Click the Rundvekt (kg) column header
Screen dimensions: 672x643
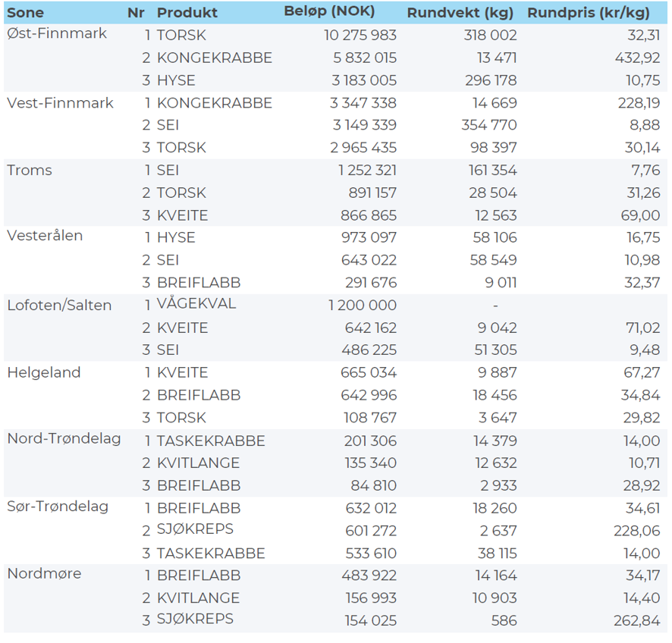[460, 13]
